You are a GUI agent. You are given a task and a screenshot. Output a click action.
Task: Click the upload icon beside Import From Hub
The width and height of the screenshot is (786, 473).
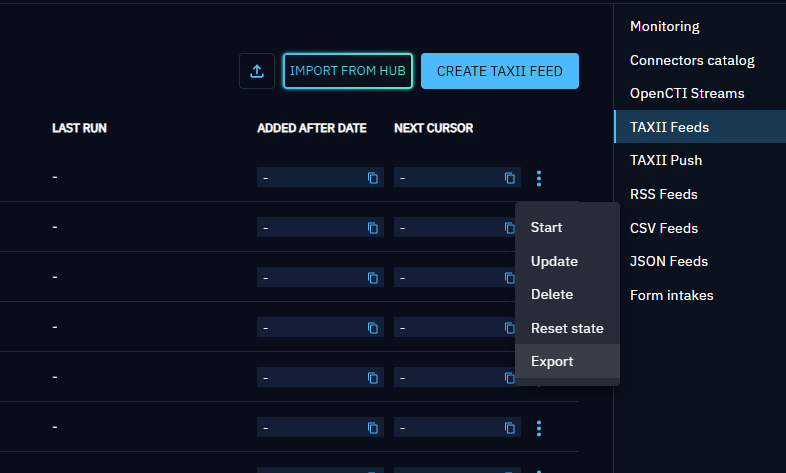click(257, 71)
